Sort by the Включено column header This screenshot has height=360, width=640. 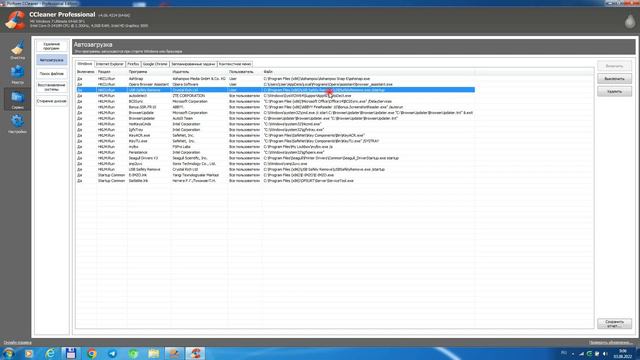pos(86,71)
